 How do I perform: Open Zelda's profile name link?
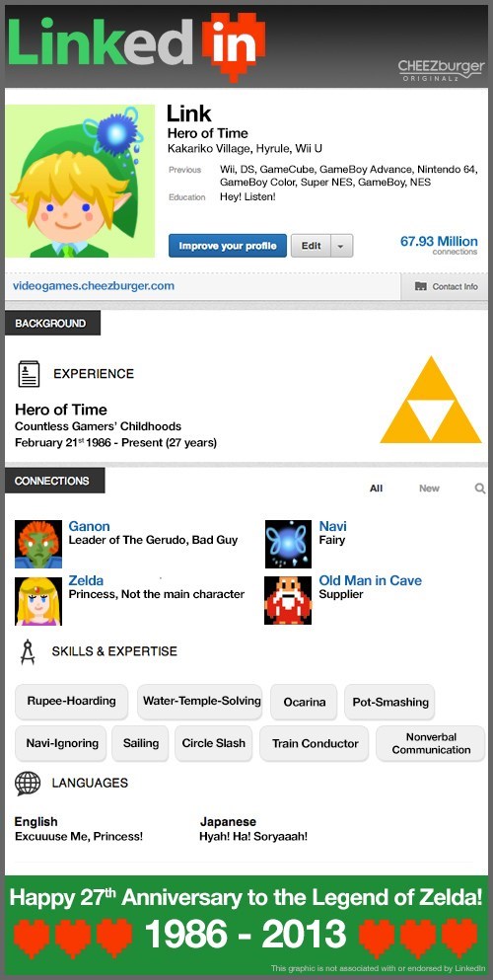click(x=86, y=580)
